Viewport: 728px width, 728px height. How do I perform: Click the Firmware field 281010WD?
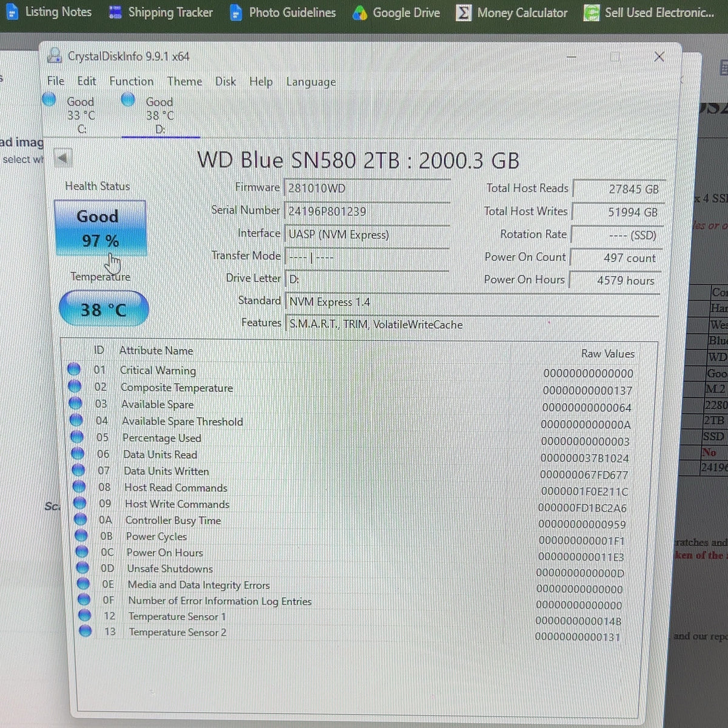(367, 188)
